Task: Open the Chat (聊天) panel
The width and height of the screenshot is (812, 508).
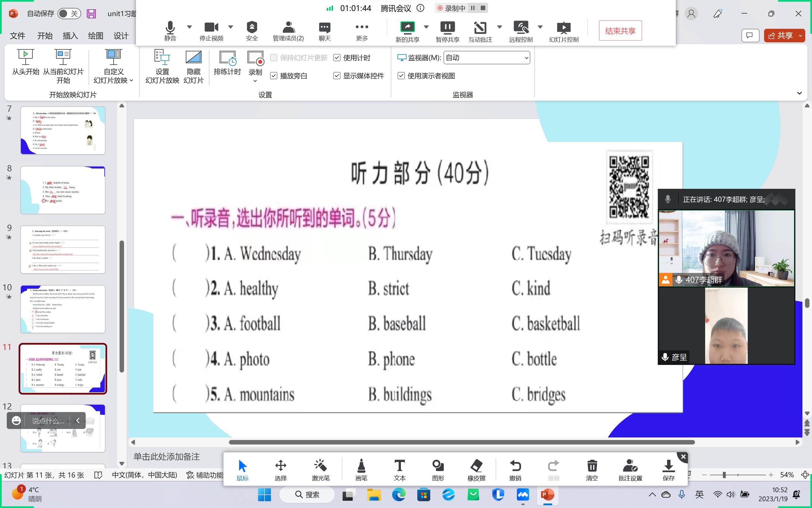Action: pos(325,31)
